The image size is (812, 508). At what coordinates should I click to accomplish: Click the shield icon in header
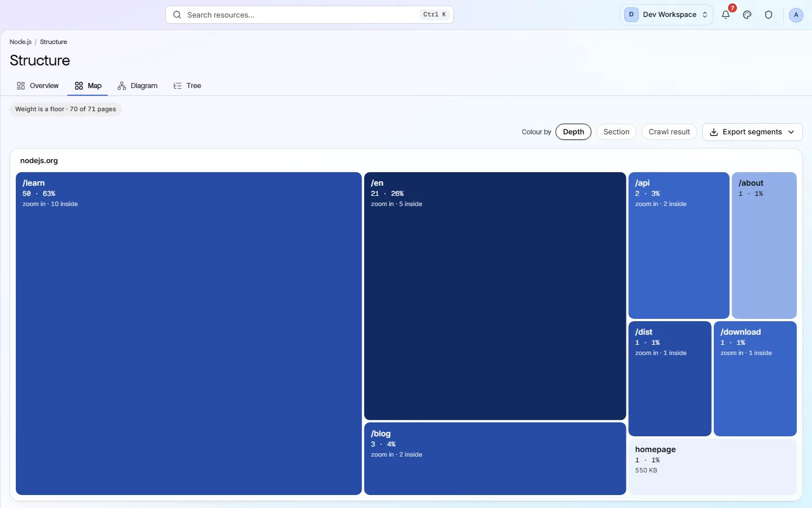coord(769,15)
